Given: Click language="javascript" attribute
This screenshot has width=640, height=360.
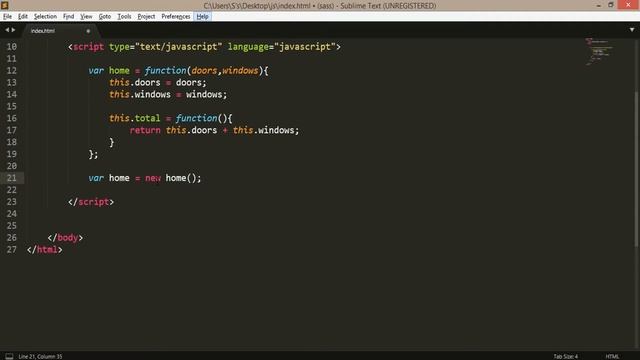Looking at the screenshot, I should pyautogui.click(x=282, y=47).
